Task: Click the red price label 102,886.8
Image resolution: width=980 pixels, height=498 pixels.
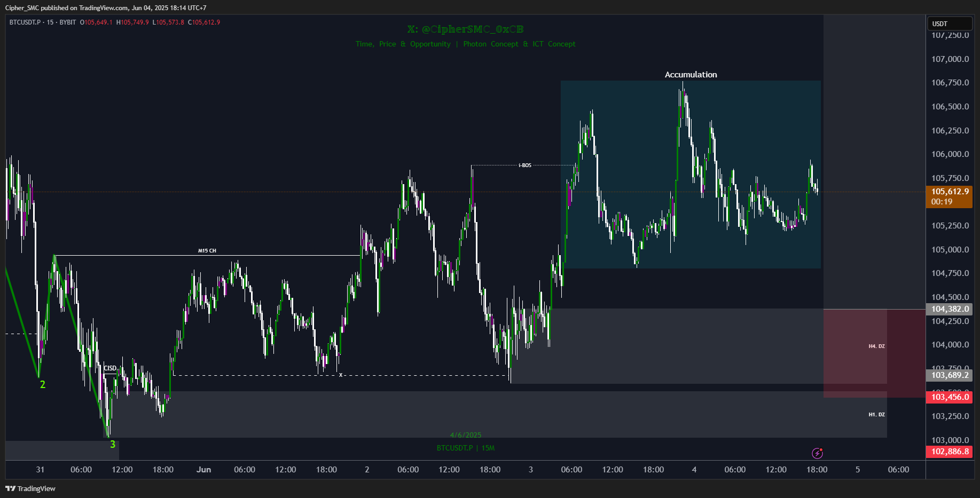Action: click(950, 452)
